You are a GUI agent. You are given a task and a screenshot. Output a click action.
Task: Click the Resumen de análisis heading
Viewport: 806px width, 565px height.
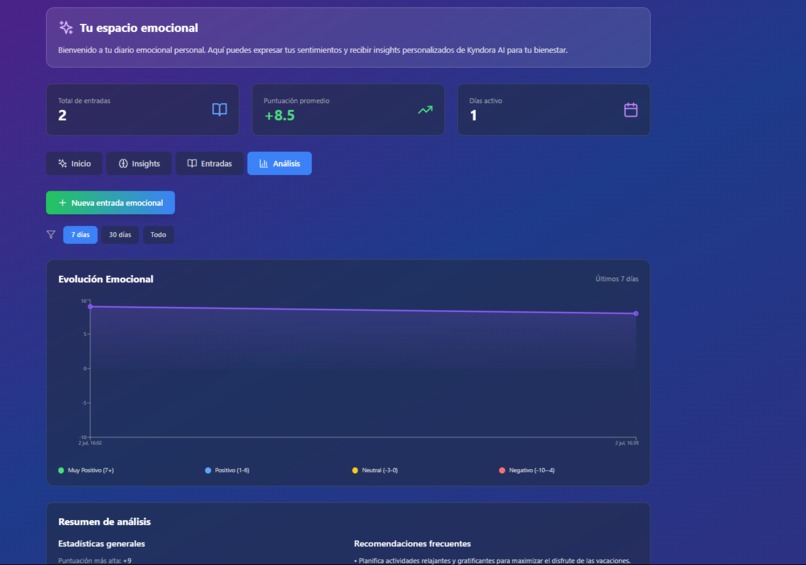pos(104,521)
